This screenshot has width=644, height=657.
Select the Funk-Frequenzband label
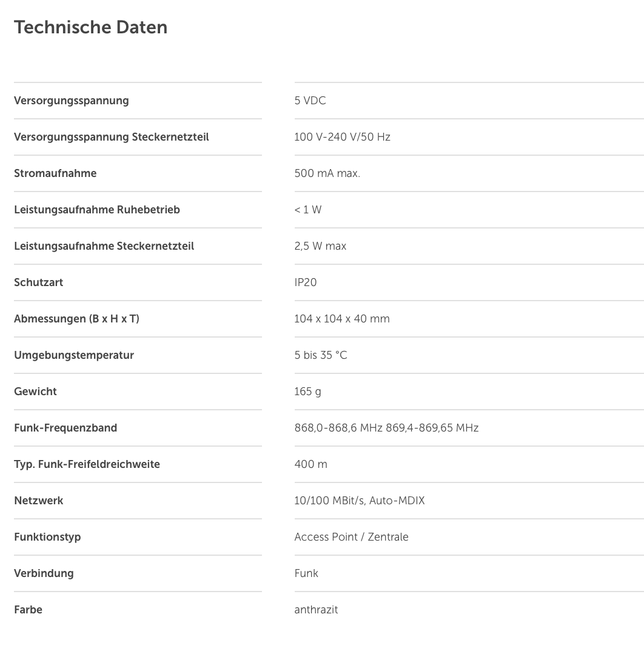[x=65, y=428]
